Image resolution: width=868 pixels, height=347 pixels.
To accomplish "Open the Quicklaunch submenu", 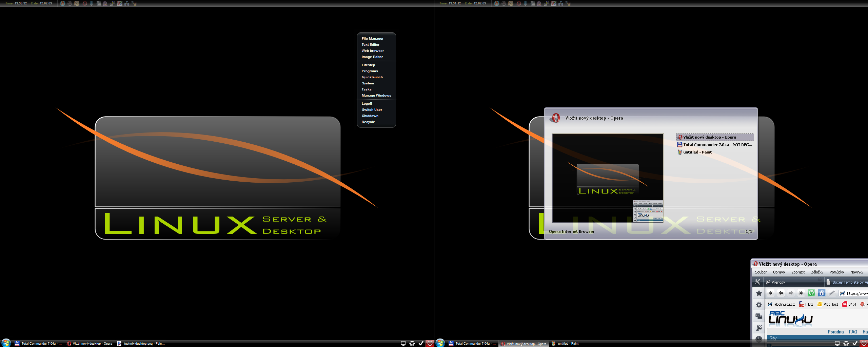I will click(x=372, y=77).
